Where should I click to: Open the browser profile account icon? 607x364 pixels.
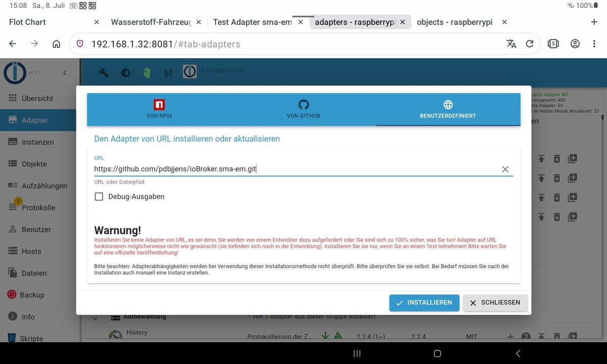point(575,44)
